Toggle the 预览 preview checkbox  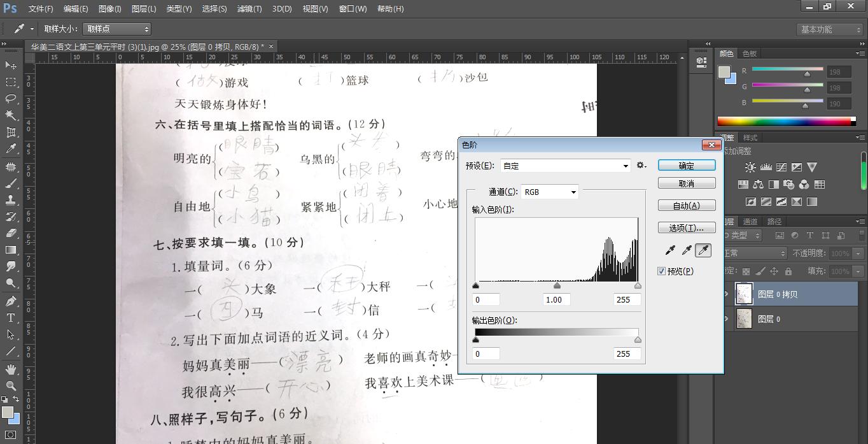pyautogui.click(x=662, y=271)
